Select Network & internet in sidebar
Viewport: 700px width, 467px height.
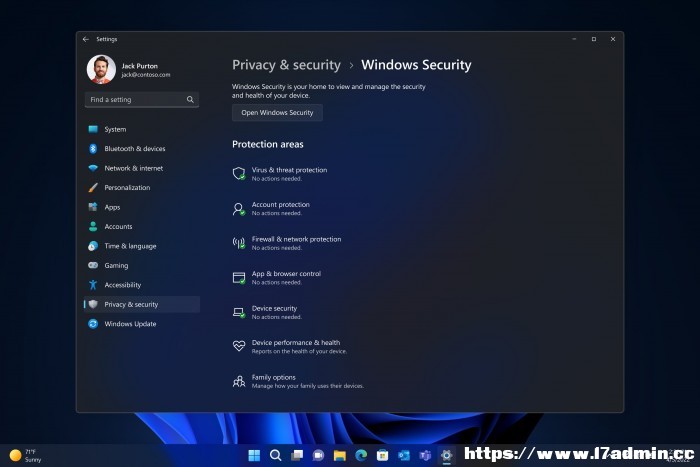142,168
